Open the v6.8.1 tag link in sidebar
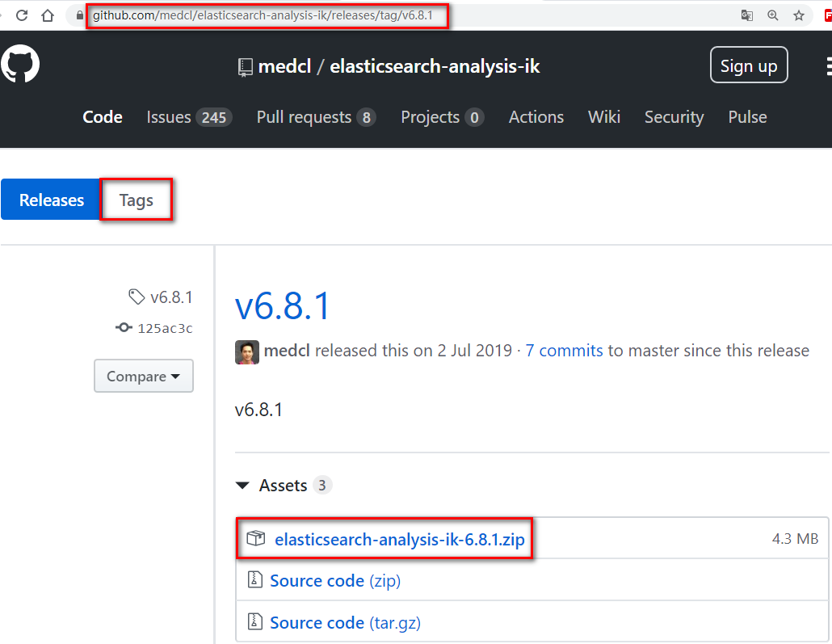This screenshot has width=832, height=644. coord(171,297)
